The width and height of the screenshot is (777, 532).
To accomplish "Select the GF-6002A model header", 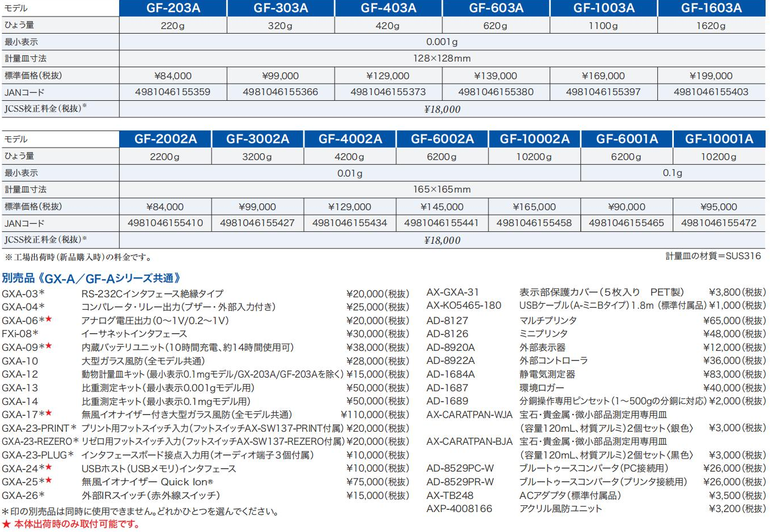I will (442, 139).
